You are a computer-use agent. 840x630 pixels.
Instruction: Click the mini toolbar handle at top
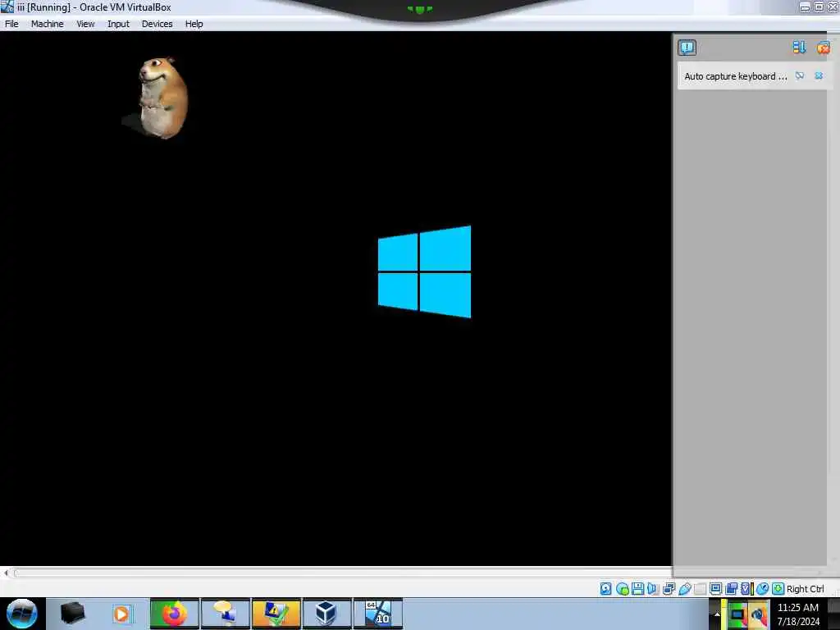pyautogui.click(x=420, y=9)
